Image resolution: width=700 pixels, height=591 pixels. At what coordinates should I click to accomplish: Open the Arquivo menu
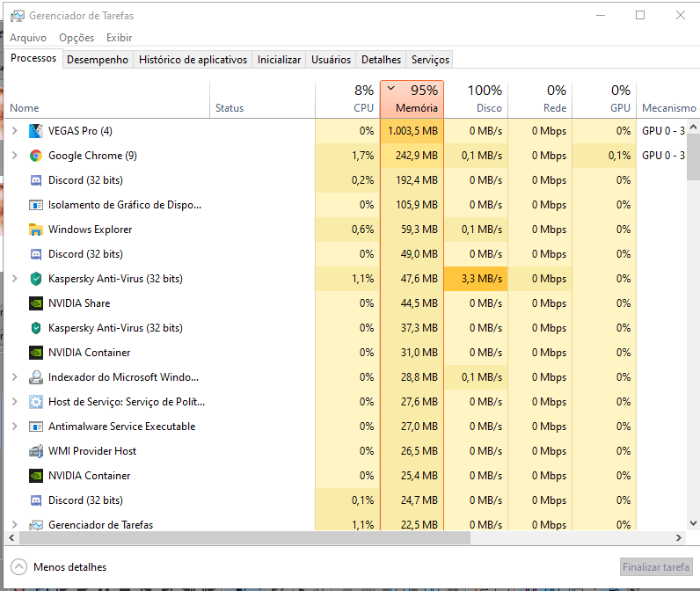tap(28, 38)
